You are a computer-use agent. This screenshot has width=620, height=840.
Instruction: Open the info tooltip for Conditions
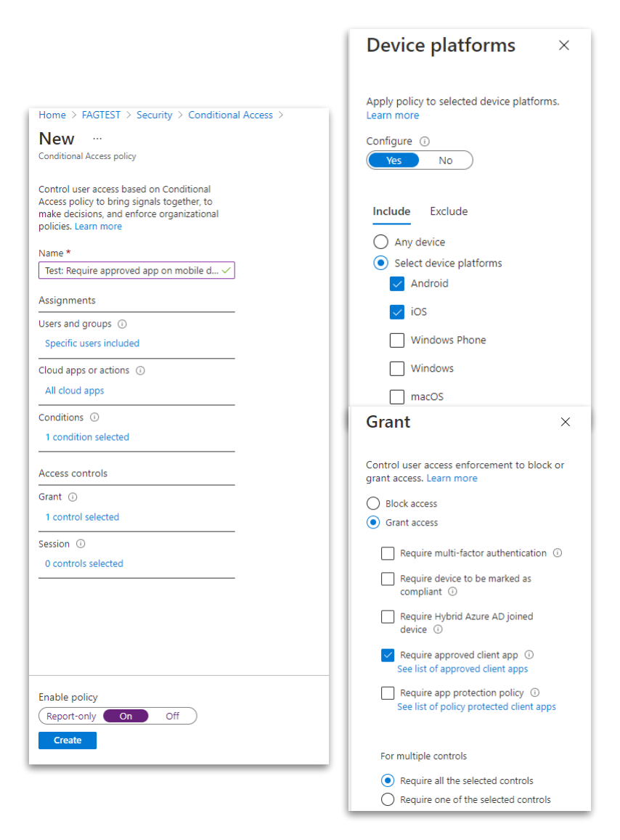(94, 417)
